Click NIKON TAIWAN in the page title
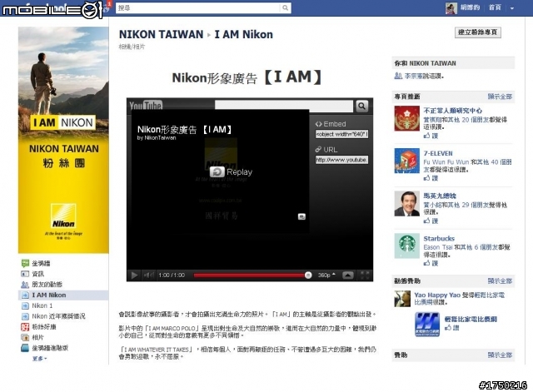This screenshot has width=533, height=392. tap(161, 34)
